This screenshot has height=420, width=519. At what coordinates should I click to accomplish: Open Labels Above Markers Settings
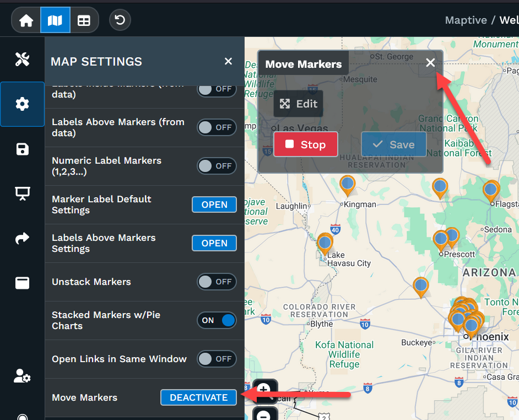pyautogui.click(x=214, y=243)
